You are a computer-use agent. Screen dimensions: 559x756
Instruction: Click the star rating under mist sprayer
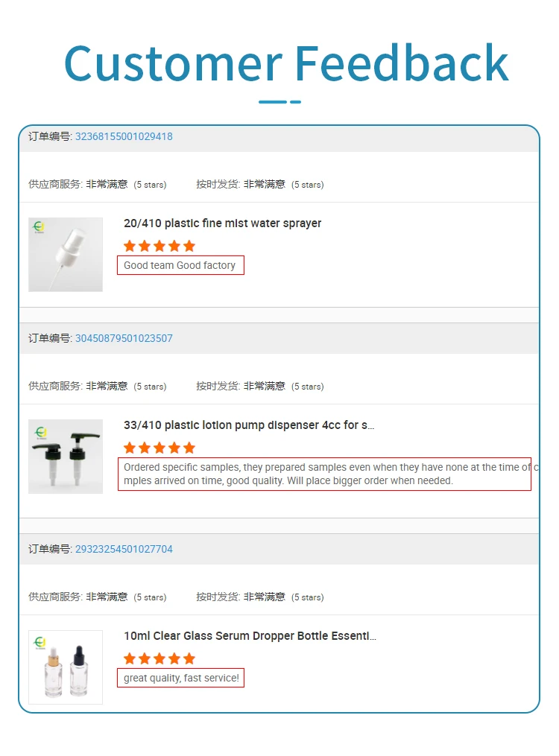click(x=160, y=247)
